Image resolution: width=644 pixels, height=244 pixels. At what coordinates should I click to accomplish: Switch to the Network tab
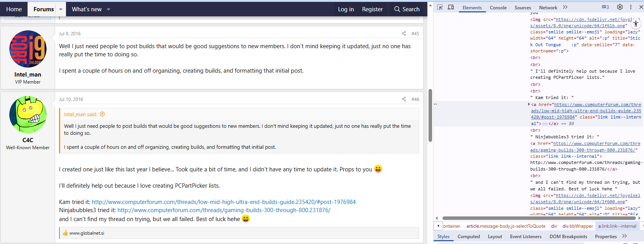coord(548,8)
